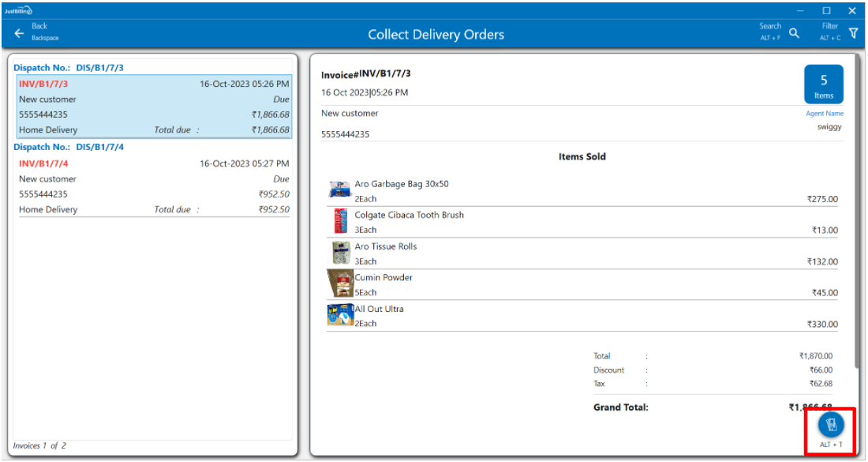This screenshot has width=868, height=462.
Task: Click the JustBilling logo in title bar
Action: tap(18, 10)
